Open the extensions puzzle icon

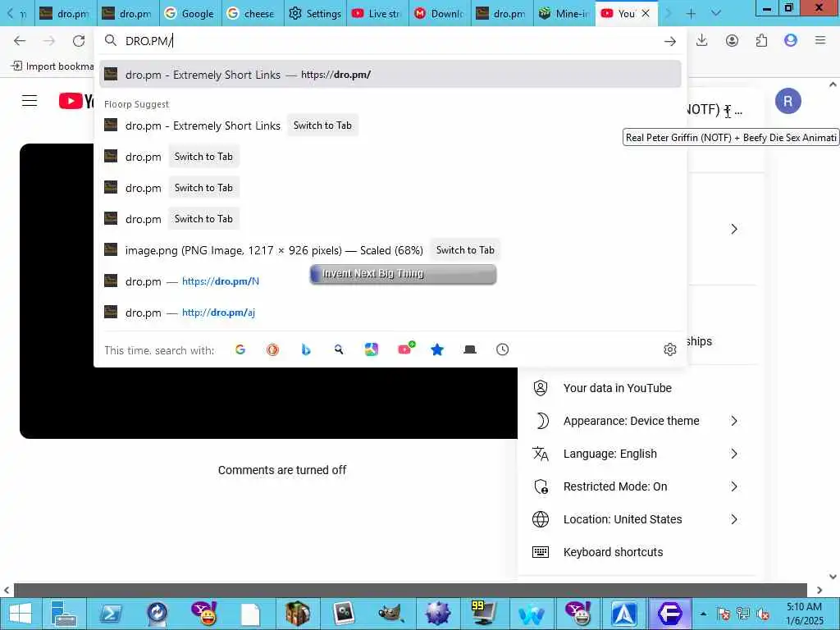(x=761, y=41)
